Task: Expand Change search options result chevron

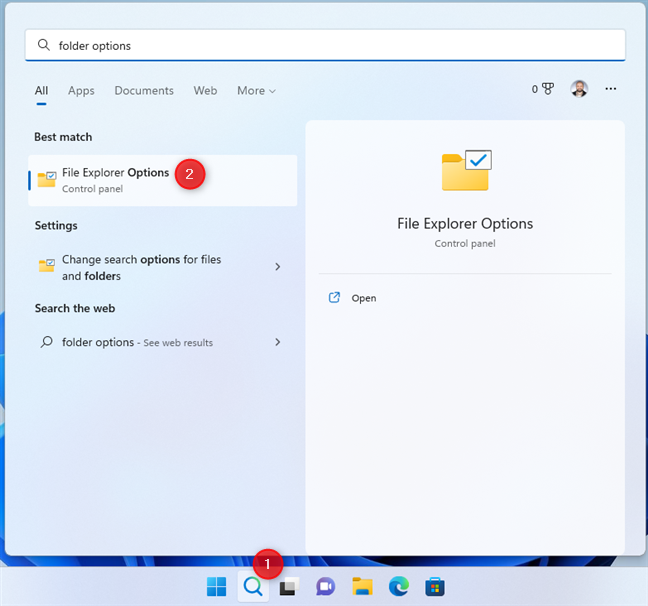Action: pos(278,267)
